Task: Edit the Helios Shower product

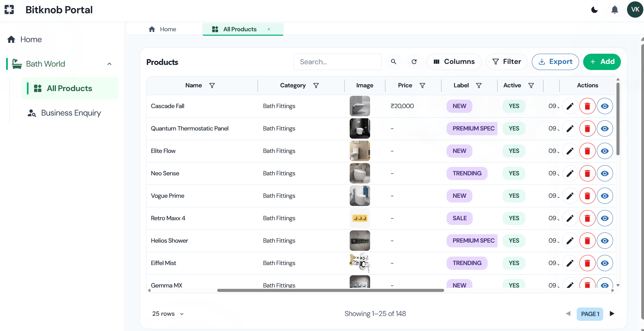Action: [x=570, y=241]
